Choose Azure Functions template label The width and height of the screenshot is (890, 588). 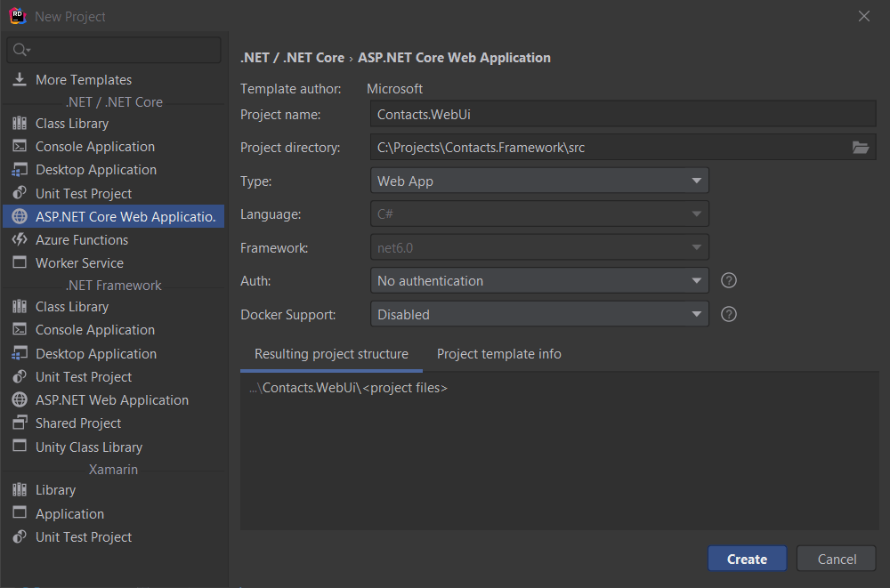(82, 240)
